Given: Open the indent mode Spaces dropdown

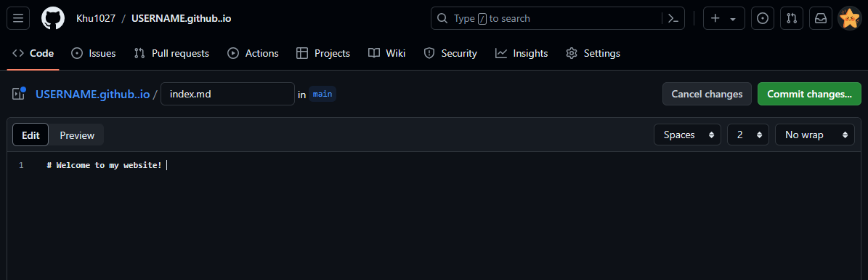Looking at the screenshot, I should 688,135.
